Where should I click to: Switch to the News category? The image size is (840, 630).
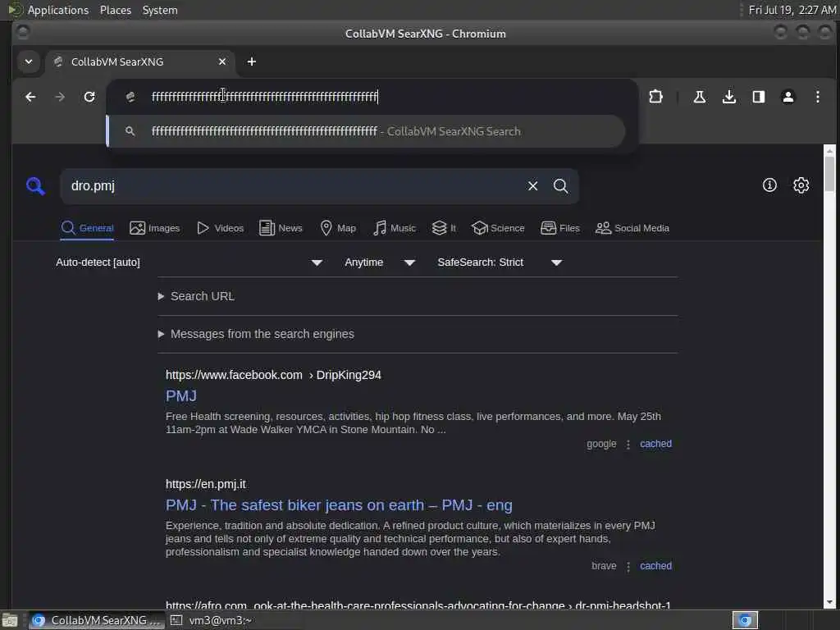[281, 228]
